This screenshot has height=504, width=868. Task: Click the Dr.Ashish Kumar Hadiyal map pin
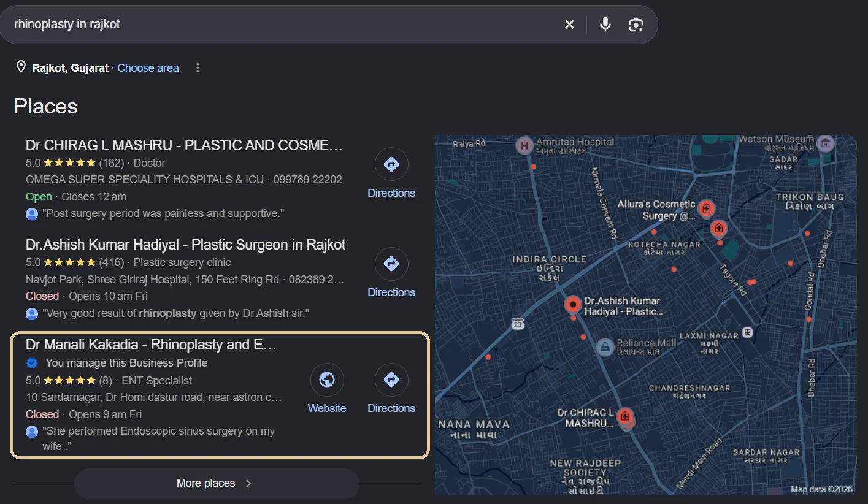click(x=573, y=304)
